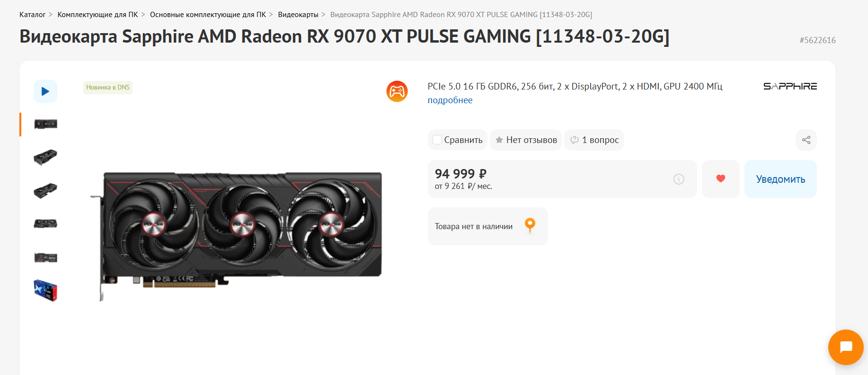Tick the Сравнить checkbox
This screenshot has height=375, width=868.
tap(437, 140)
